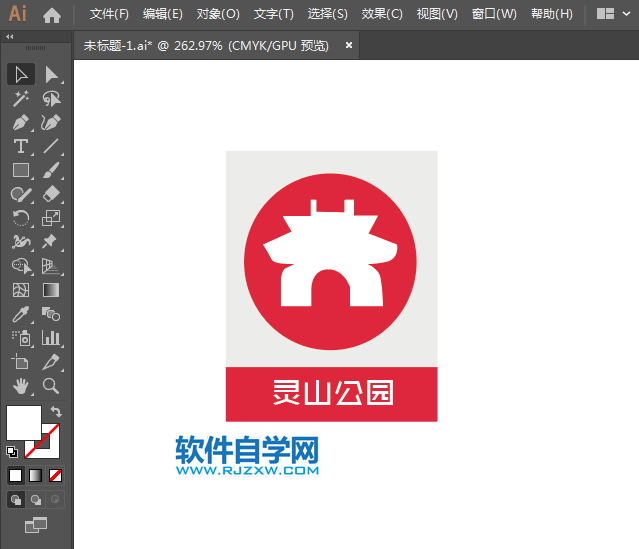
Task: Select the Mesh tool
Action: (x=21, y=290)
